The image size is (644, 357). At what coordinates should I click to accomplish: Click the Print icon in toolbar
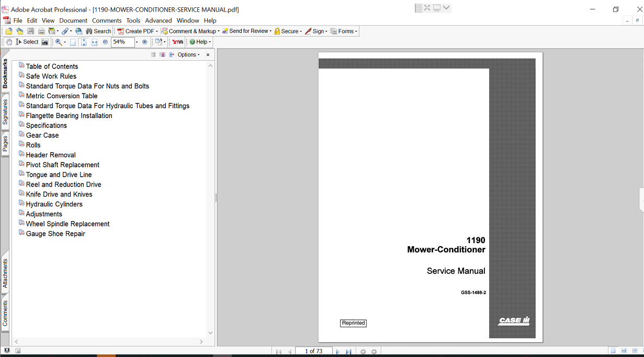coord(41,31)
